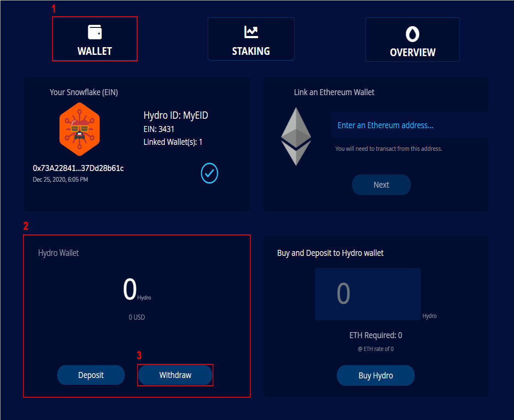Click the Hydro Wallet balance amount
This screenshot has height=420, width=514.
tap(130, 290)
